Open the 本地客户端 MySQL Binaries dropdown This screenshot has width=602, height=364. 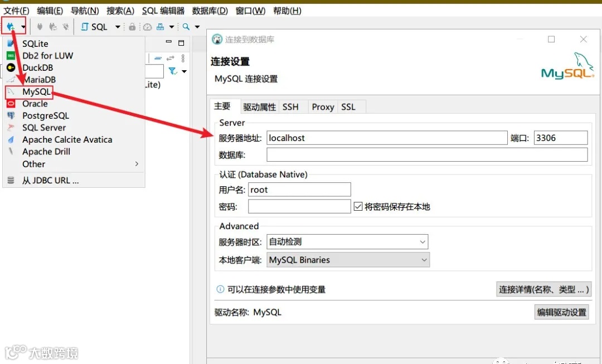pos(348,260)
